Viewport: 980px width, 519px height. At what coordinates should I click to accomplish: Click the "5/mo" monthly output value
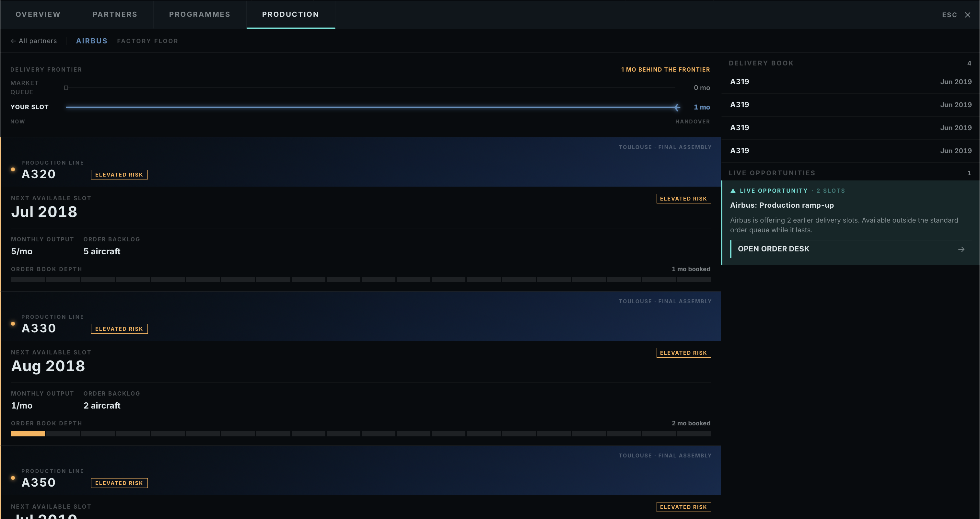22,251
